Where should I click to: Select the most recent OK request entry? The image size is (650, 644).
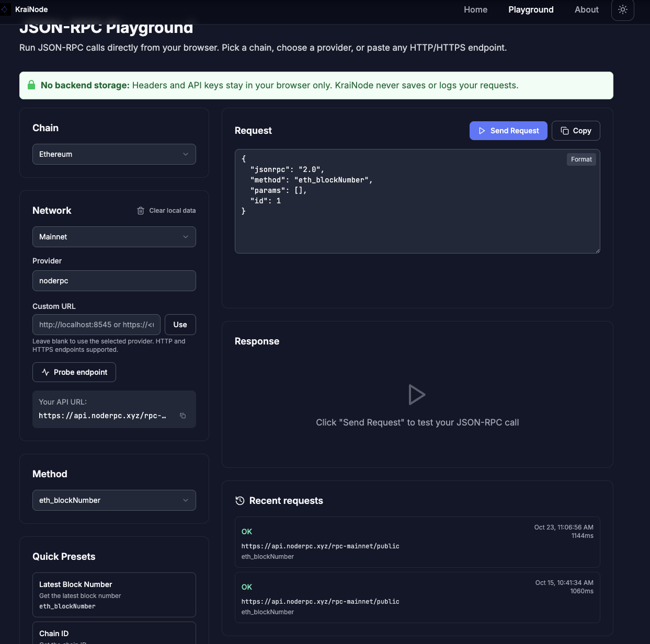click(417, 542)
